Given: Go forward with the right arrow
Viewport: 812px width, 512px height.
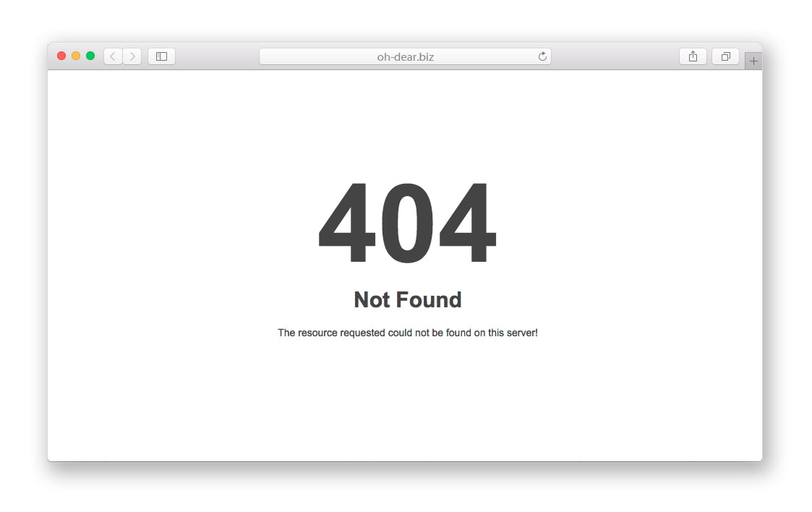Looking at the screenshot, I should click(x=132, y=56).
